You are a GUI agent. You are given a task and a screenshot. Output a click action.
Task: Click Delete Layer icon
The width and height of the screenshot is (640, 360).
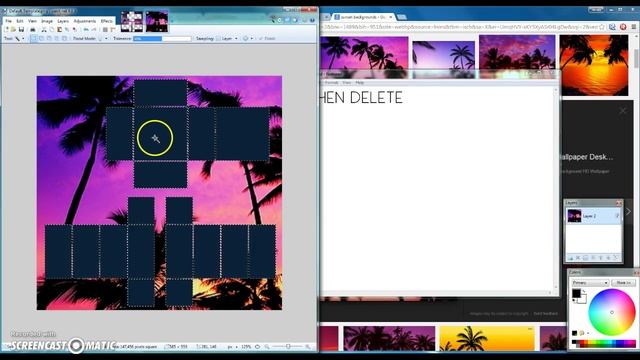coord(578,258)
